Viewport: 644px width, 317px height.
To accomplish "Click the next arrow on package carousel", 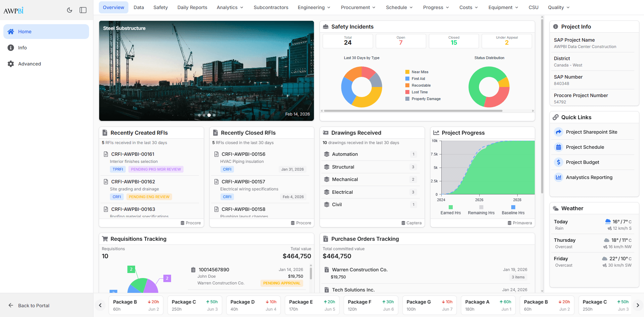I will pyautogui.click(x=638, y=305).
